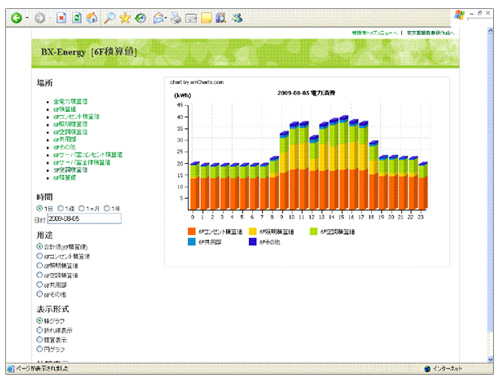Click the chart by amCharts.com text
This screenshot has height=385, width=500.
pos(197,82)
